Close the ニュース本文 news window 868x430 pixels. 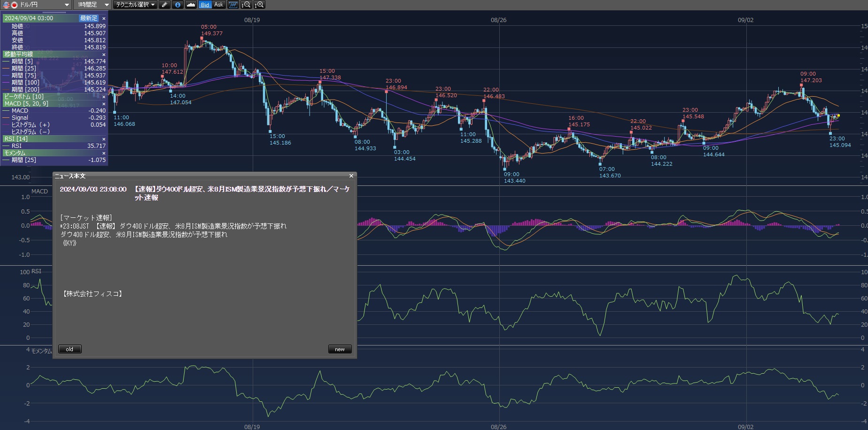(x=351, y=176)
